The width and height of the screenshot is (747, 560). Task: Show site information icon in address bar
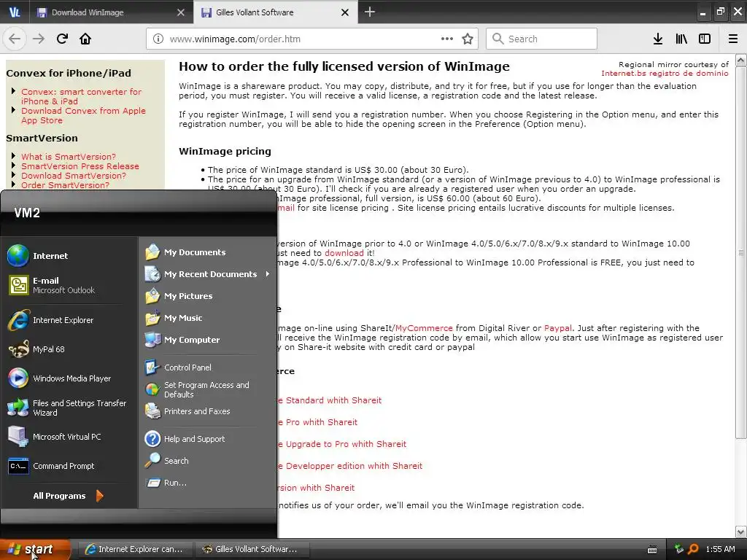coord(158,39)
